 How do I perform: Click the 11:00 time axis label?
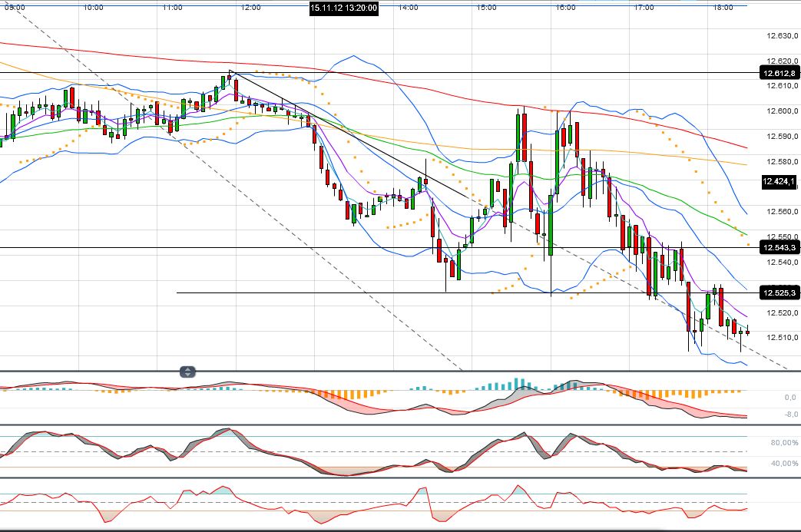click(172, 7)
